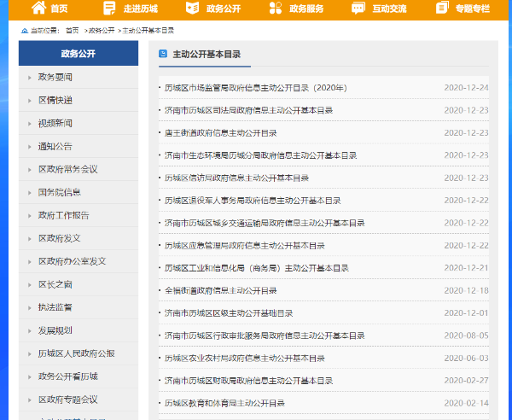Click the document icon beside 走进历城
512x420 pixels.
pyautogui.click(x=109, y=9)
